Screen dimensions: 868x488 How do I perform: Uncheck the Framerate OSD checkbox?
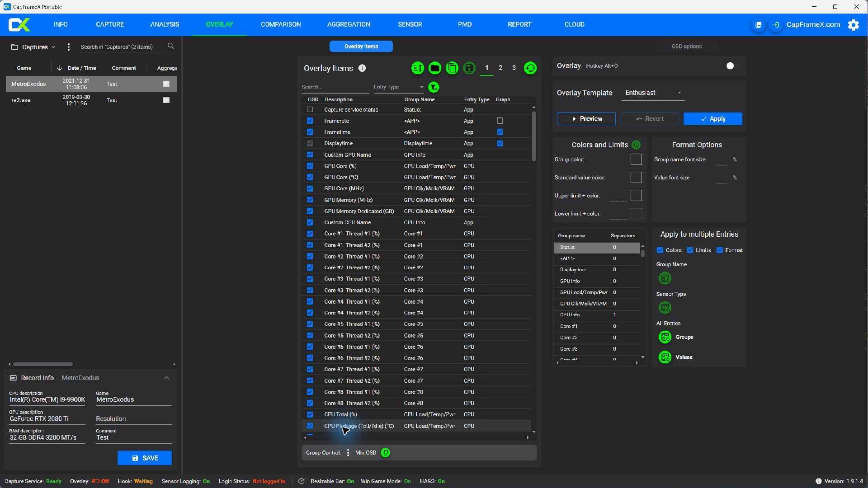310,121
